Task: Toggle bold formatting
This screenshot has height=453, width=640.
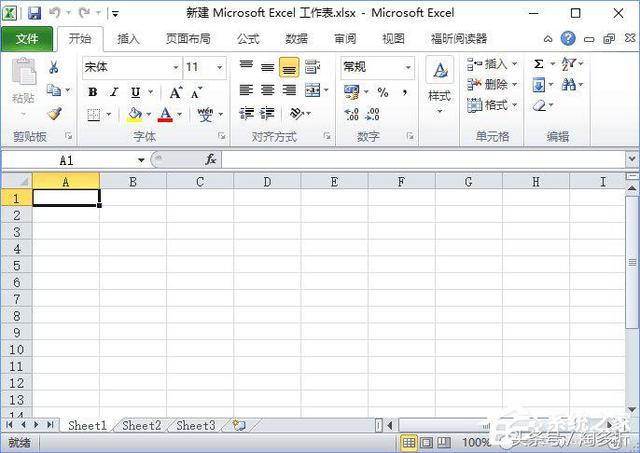Action: coord(92,92)
